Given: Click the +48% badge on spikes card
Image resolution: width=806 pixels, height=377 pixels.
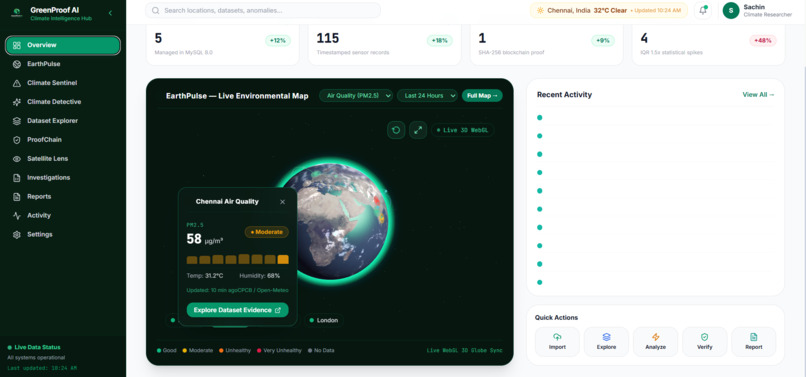Looking at the screenshot, I should [x=763, y=41].
